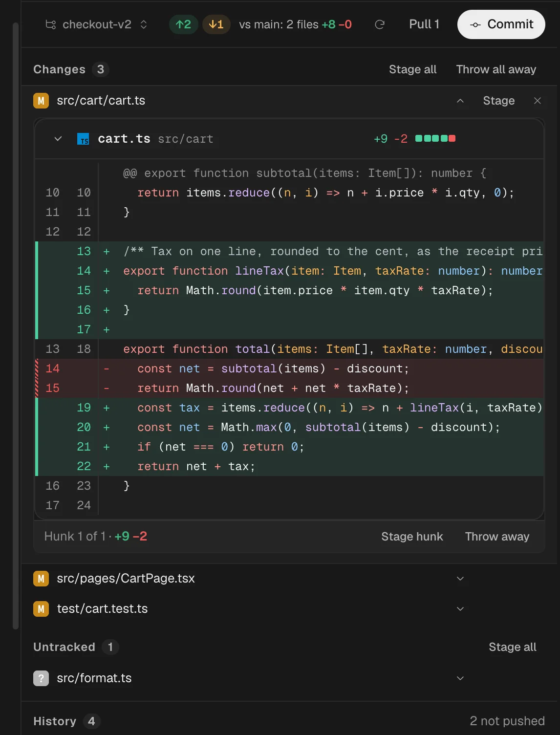Select added line 15 return Math.round
This screenshot has height=735, width=560.
click(289, 290)
